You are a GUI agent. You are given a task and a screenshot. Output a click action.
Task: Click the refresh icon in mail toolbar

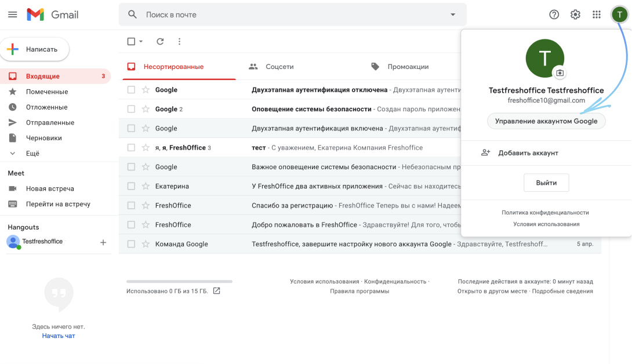point(160,41)
